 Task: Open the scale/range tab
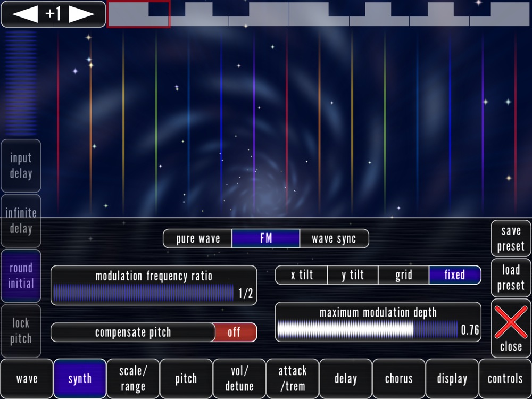(133, 378)
